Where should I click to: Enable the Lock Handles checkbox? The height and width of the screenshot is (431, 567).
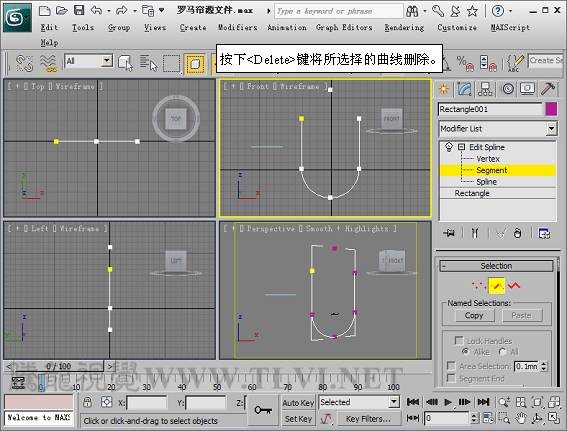click(459, 341)
